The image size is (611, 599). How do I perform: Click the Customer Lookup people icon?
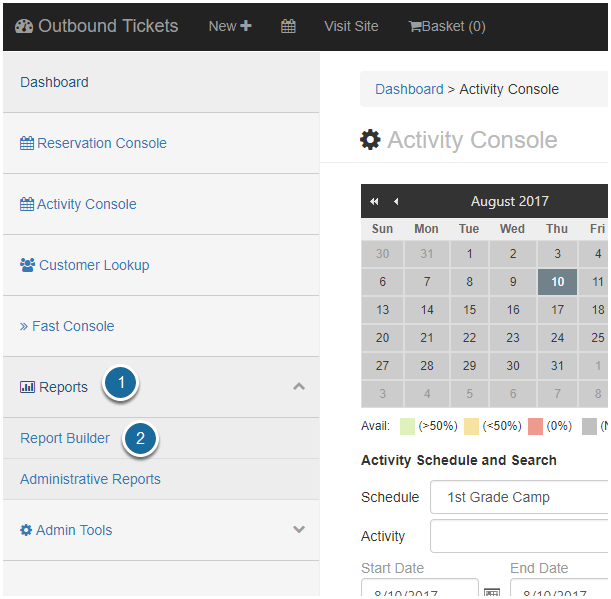27,265
